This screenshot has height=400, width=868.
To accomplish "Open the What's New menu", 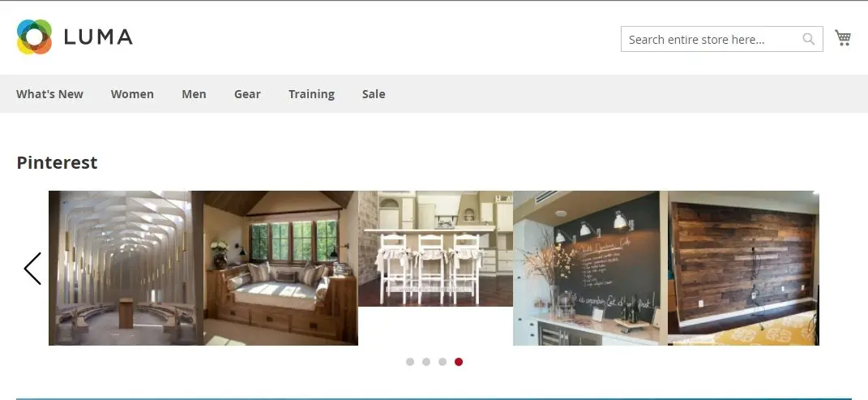I will click(x=49, y=94).
